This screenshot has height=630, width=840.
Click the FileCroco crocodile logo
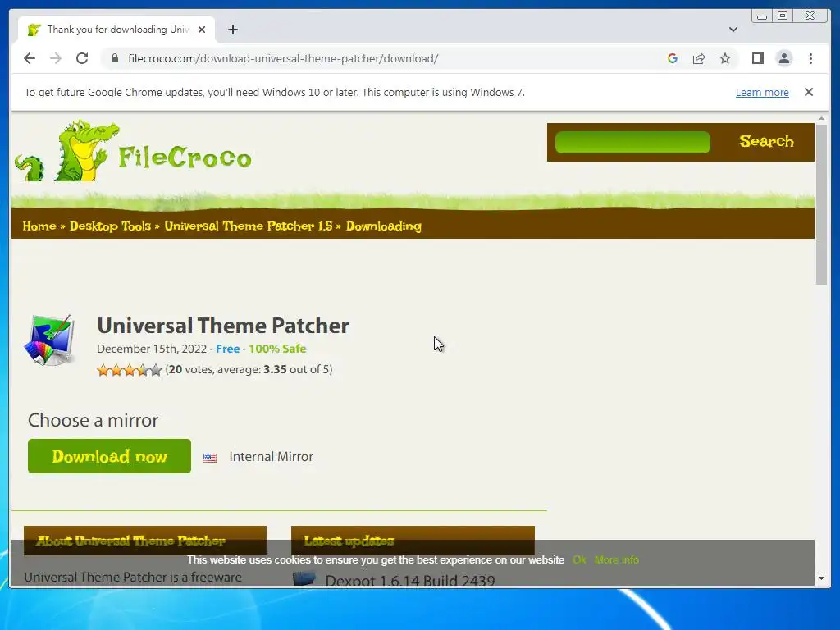133,152
